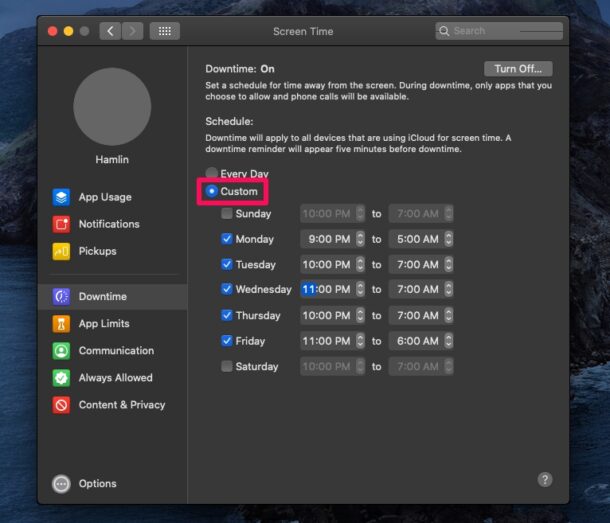Select Downtime in the sidebar
Viewport: 610px width, 523px height.
(x=113, y=297)
